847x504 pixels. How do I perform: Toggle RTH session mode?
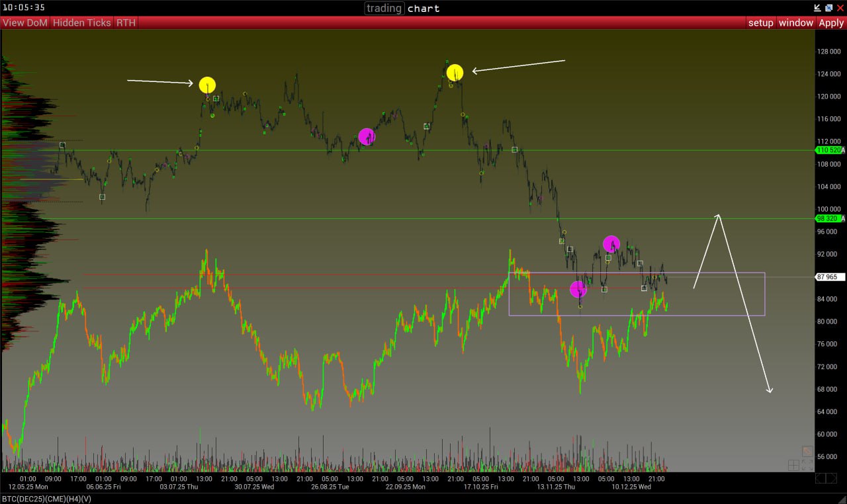(x=126, y=22)
